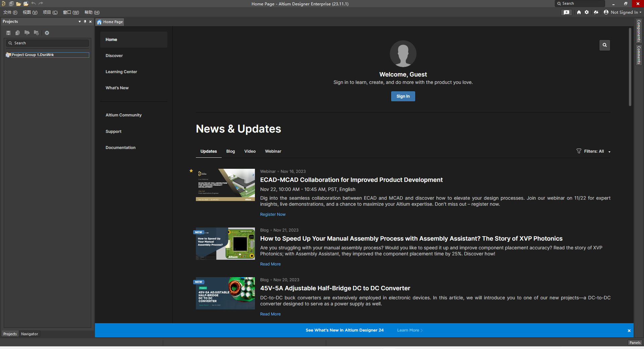Click the Projects panel Search field
The image size is (644, 349).
click(47, 43)
